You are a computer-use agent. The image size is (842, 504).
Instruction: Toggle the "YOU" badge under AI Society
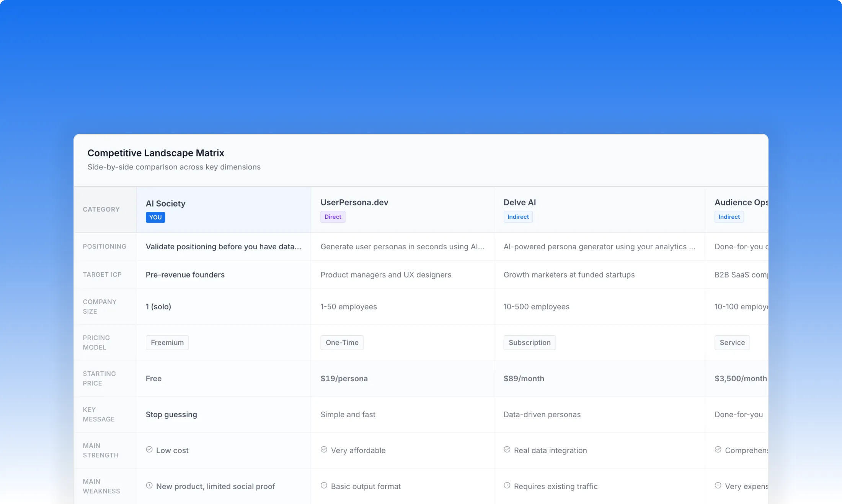pos(155,217)
